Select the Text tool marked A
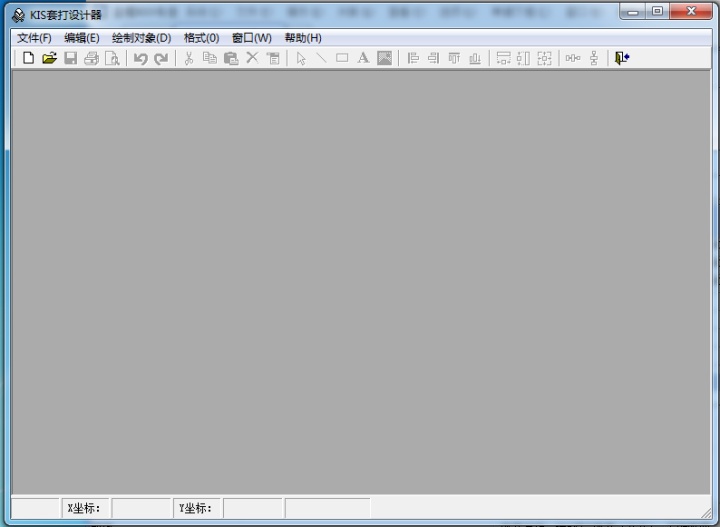This screenshot has height=527, width=720. click(x=363, y=58)
